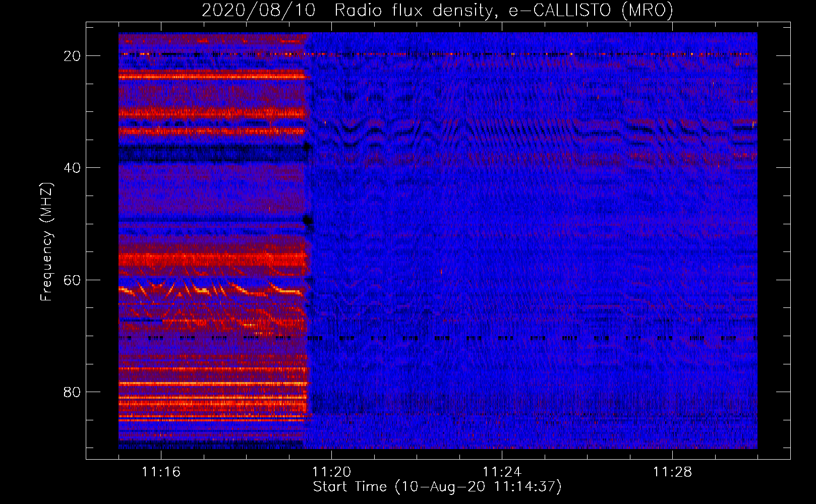Click the '20' frequency tick label
Image resolution: width=816 pixels, height=504 pixels.
(72, 55)
